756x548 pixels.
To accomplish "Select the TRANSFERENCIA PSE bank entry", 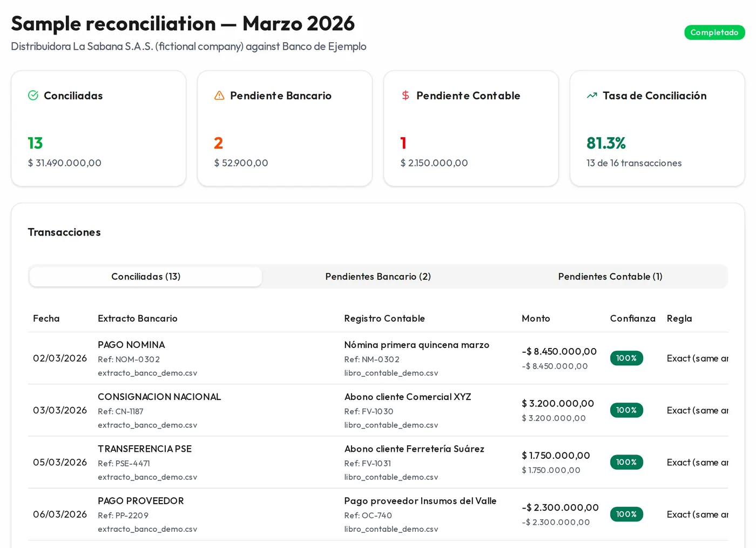I will point(145,449).
